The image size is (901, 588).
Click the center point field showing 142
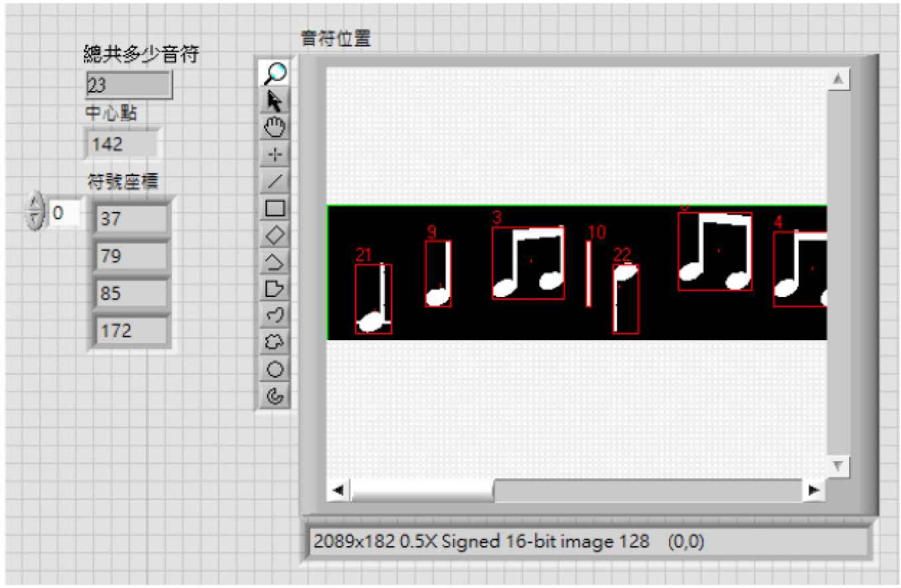click(x=121, y=144)
